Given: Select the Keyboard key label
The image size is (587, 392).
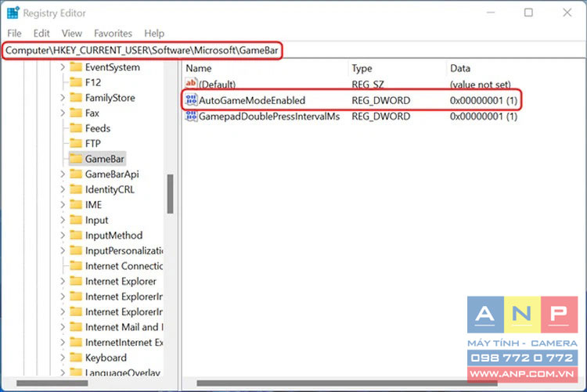Looking at the screenshot, I should (x=106, y=358).
